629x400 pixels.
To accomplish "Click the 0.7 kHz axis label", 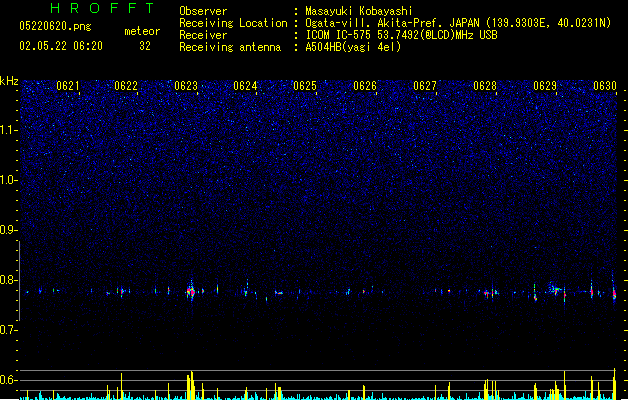I will coord(8,330).
